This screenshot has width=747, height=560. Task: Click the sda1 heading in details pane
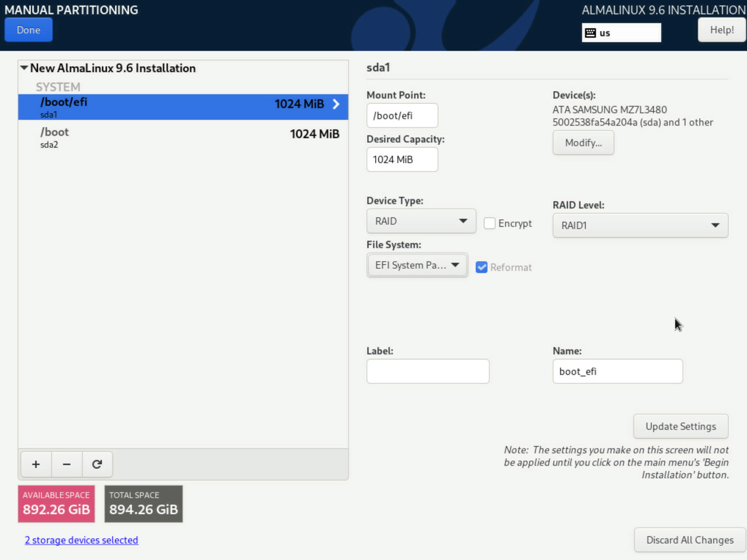(378, 67)
